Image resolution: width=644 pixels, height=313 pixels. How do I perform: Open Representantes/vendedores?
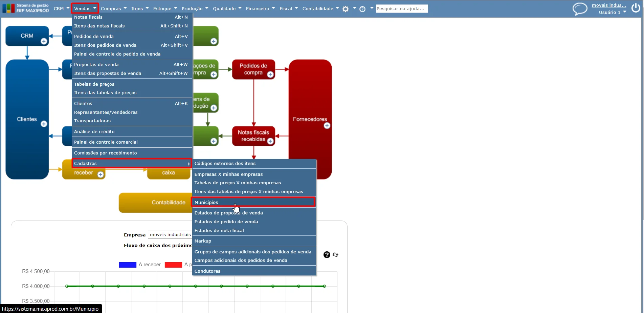tap(132, 112)
